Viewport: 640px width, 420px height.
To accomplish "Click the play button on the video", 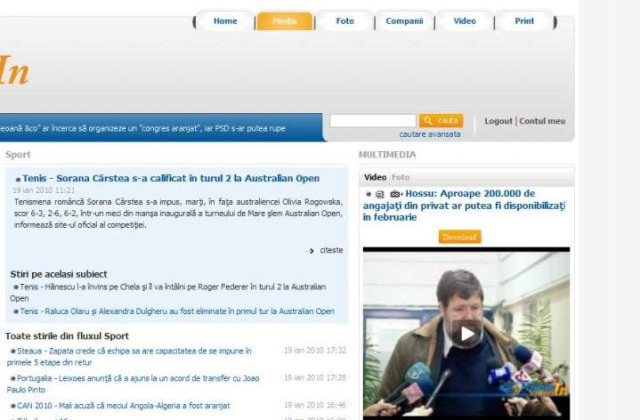I will pyautogui.click(x=466, y=334).
